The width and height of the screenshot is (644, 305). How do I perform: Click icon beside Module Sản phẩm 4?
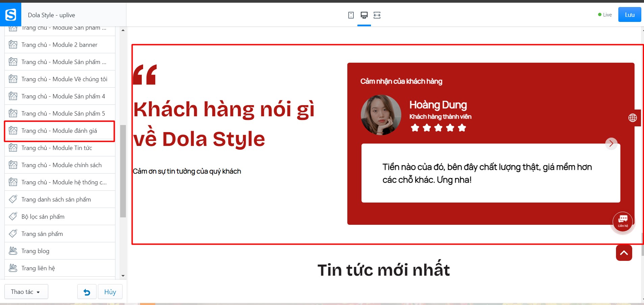point(13,96)
